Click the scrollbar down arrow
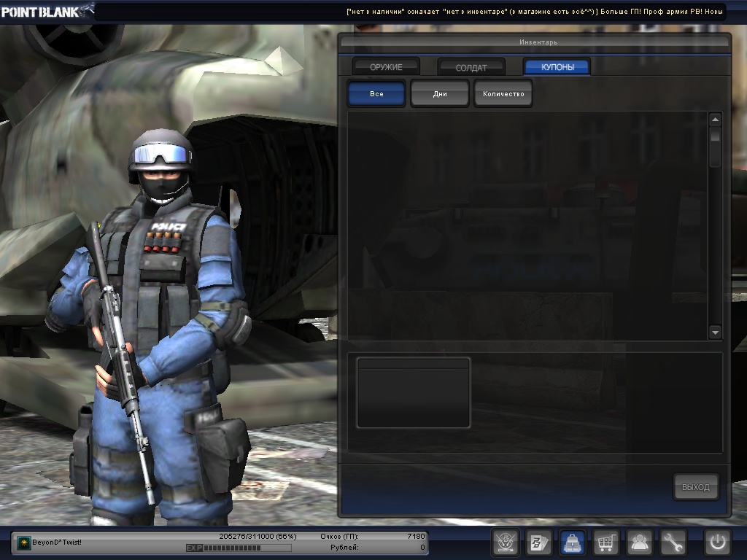Image resolution: width=747 pixels, height=560 pixels. pyautogui.click(x=715, y=332)
